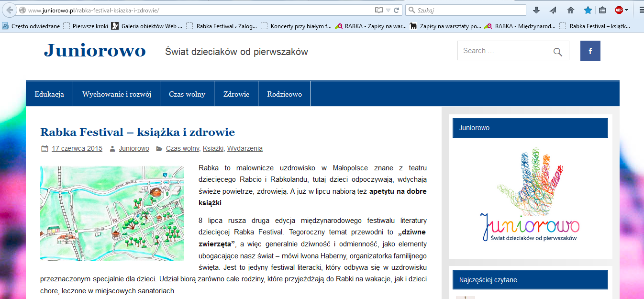Open 'RABKA - Międzynarod...' bookmark
Image resolution: width=644 pixels, height=299 pixels.
pos(520,26)
